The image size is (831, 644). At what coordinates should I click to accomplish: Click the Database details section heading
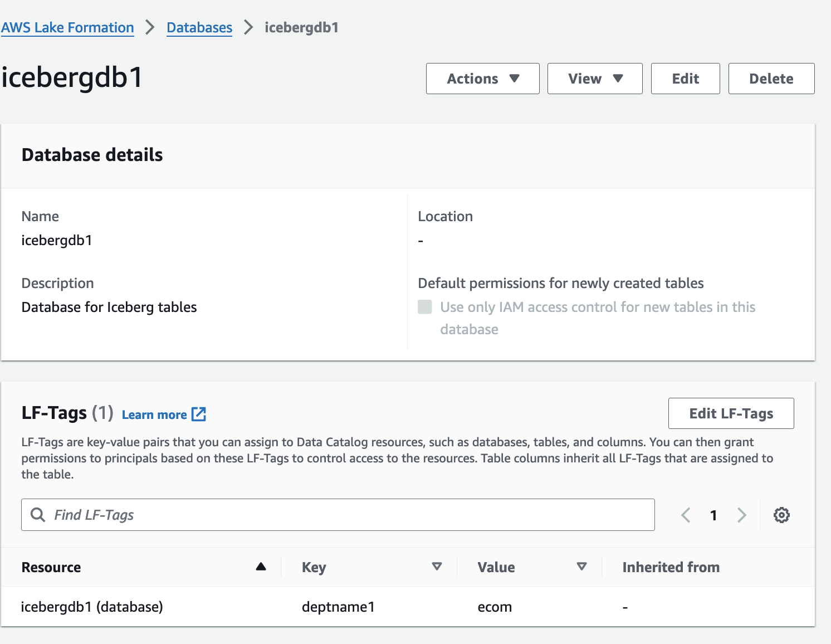tap(92, 155)
